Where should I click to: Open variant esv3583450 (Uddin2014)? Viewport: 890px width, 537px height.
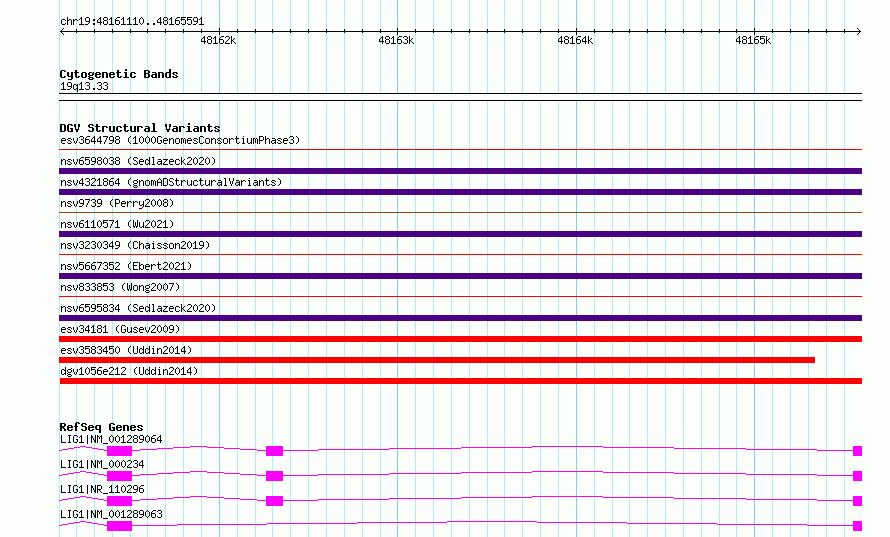click(x=126, y=350)
